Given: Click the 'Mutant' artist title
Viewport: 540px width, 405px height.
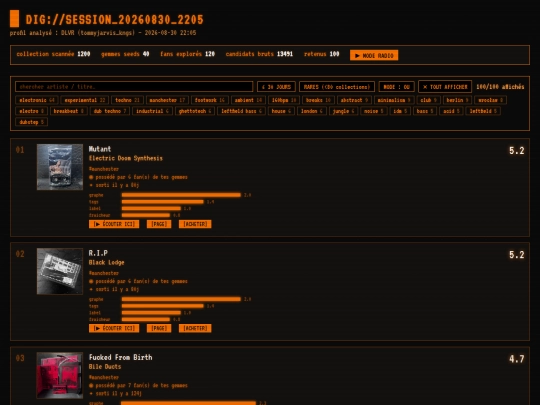Looking at the screenshot, I should pyautogui.click(x=100, y=149).
